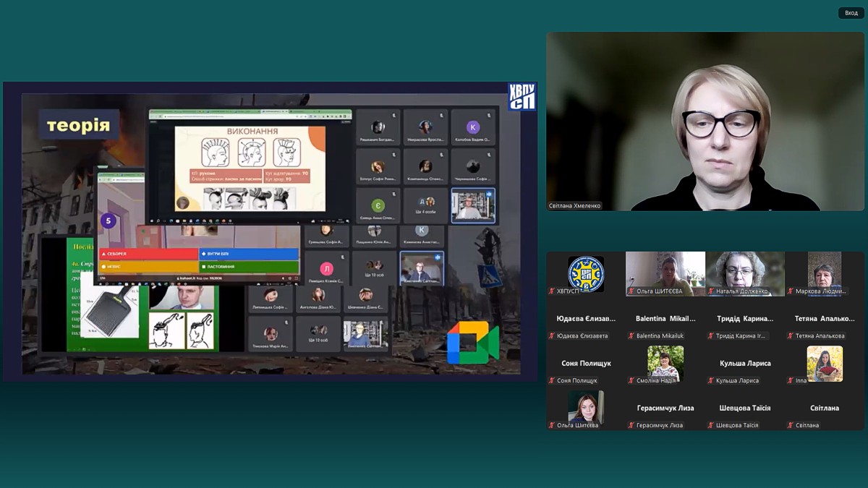Select the red СЕБОРЕЯ Kahoot answer
868x488 pixels.
click(x=149, y=254)
